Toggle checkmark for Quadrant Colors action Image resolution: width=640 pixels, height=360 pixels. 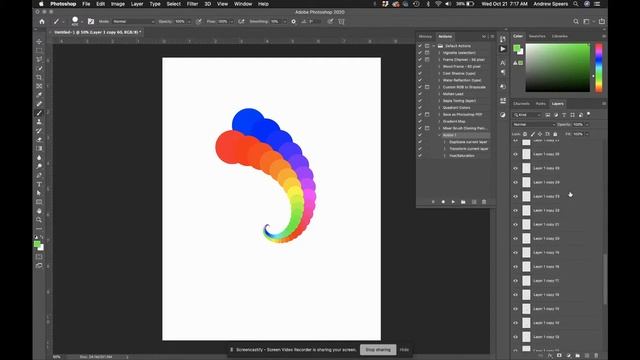(x=420, y=108)
